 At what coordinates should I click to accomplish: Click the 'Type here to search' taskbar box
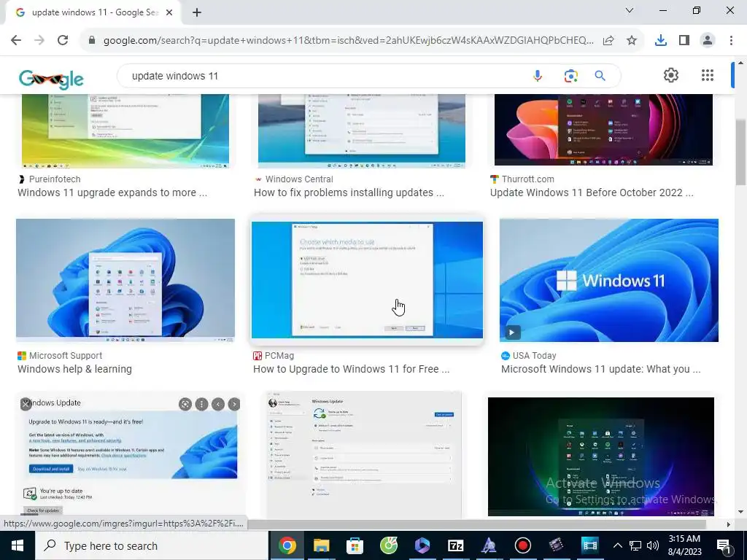click(x=152, y=545)
